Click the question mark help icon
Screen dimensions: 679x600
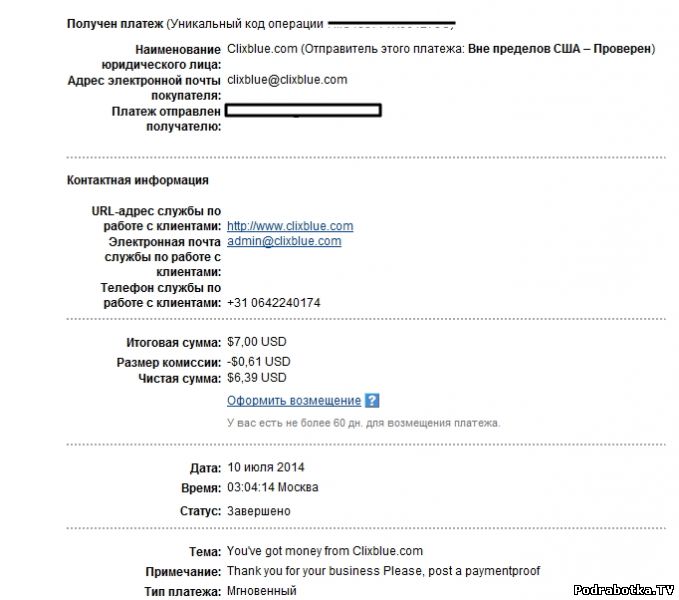372,401
